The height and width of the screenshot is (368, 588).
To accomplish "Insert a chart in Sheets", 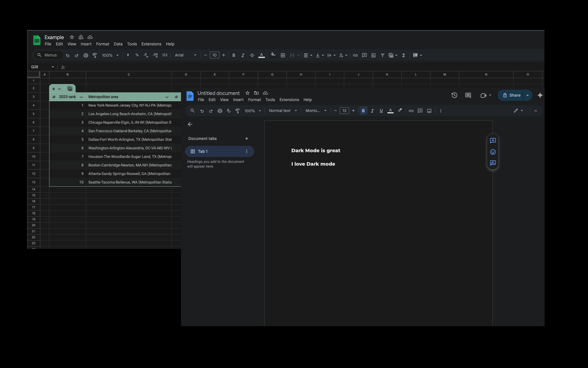I will click(x=373, y=55).
